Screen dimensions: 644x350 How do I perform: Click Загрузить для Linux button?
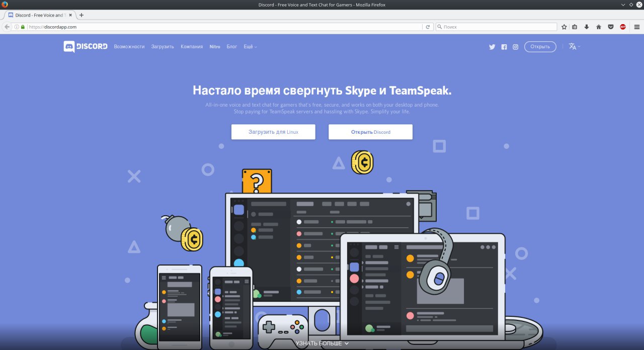(x=273, y=132)
